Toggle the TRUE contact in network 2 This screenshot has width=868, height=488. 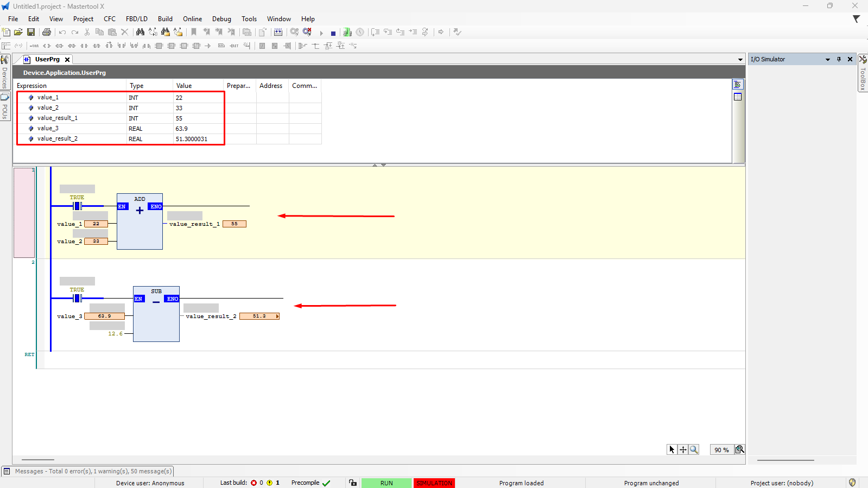pos(77,299)
